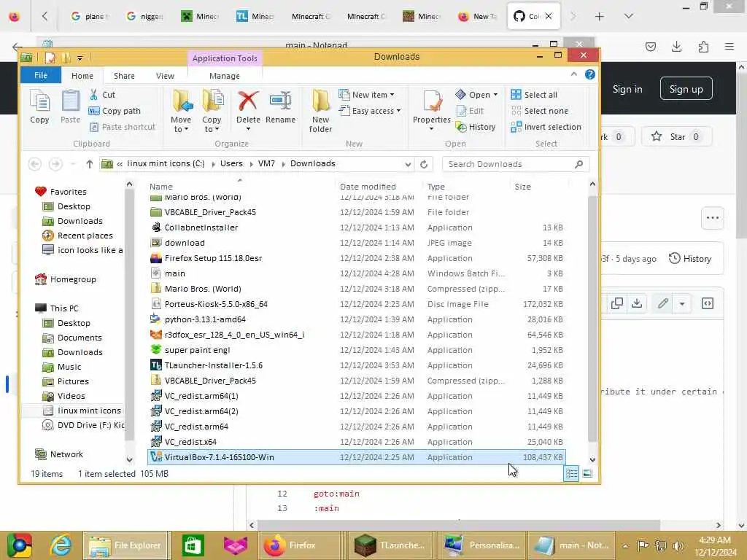Refresh the Downloads folder view

424,164
